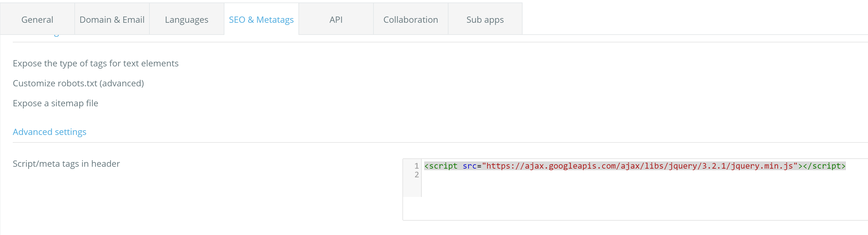Click line number 1 in editor gutter

click(x=416, y=166)
